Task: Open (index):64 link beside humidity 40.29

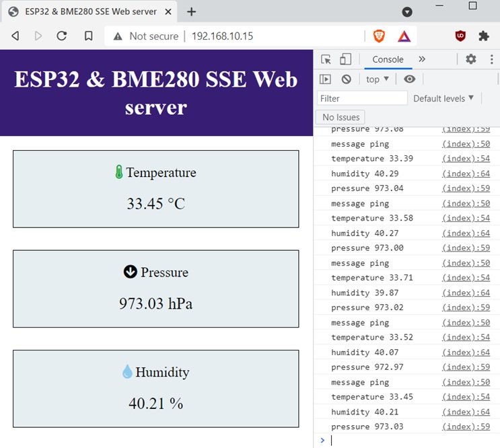Action: [466, 174]
